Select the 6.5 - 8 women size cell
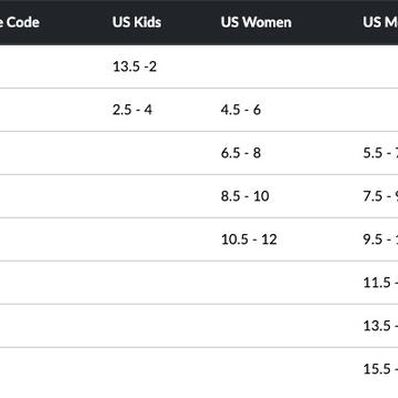 [241, 153]
